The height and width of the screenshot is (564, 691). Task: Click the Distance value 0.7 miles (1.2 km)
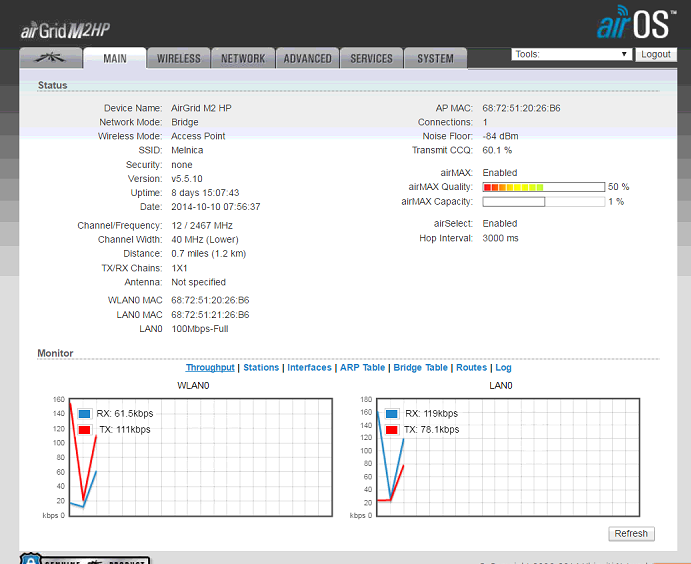(208, 253)
